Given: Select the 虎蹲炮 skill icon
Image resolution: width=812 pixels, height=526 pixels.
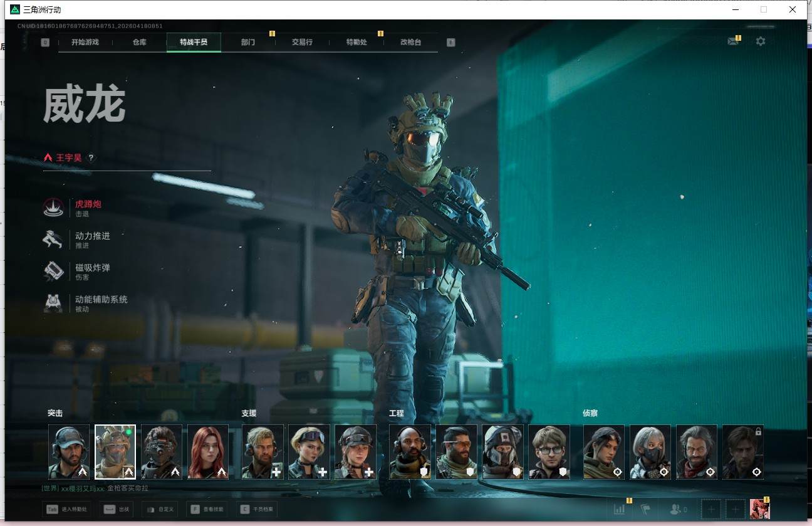Looking at the screenshot, I should point(53,208).
